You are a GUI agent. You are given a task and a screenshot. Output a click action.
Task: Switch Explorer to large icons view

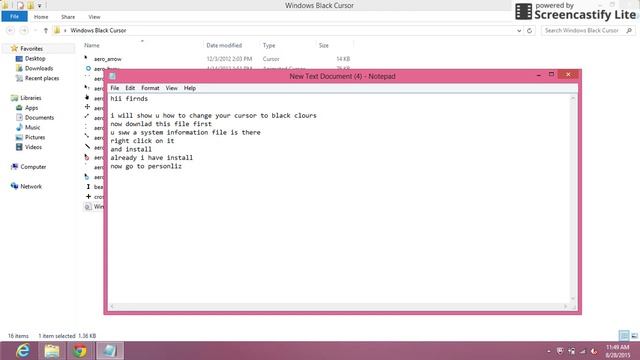(x=634, y=336)
